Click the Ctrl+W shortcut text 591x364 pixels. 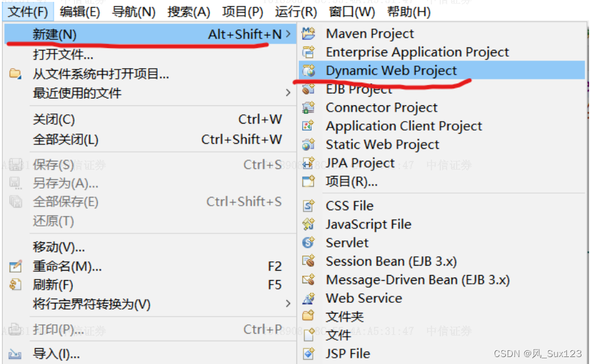click(260, 119)
